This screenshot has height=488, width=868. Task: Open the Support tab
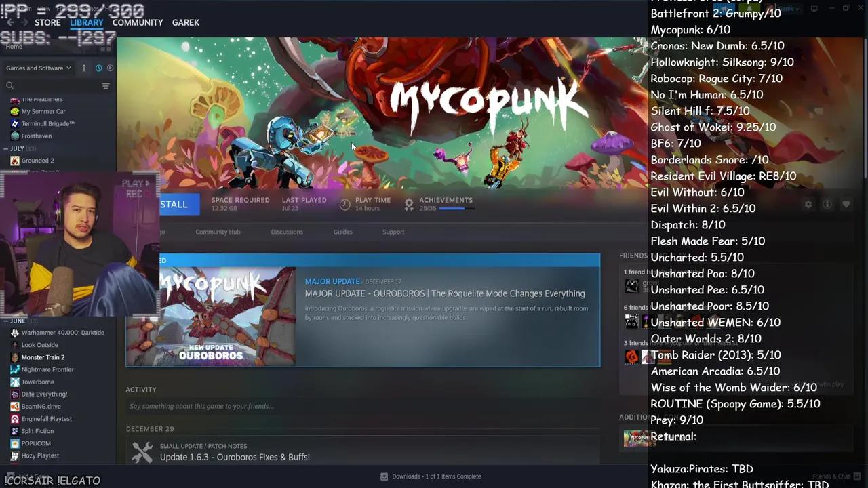point(393,232)
